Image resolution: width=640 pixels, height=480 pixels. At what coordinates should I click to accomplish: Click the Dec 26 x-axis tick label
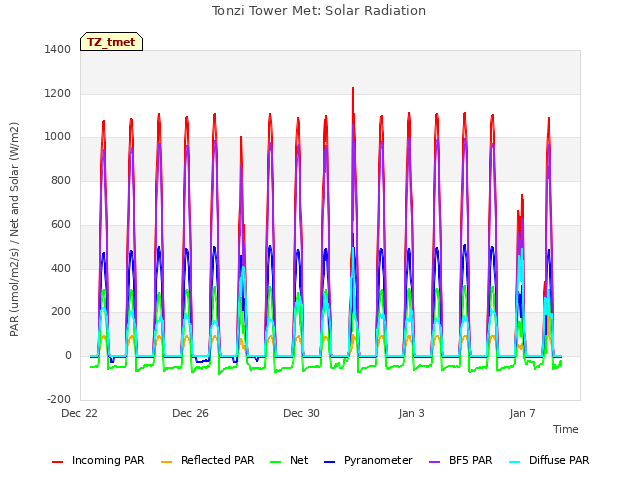tap(190, 413)
